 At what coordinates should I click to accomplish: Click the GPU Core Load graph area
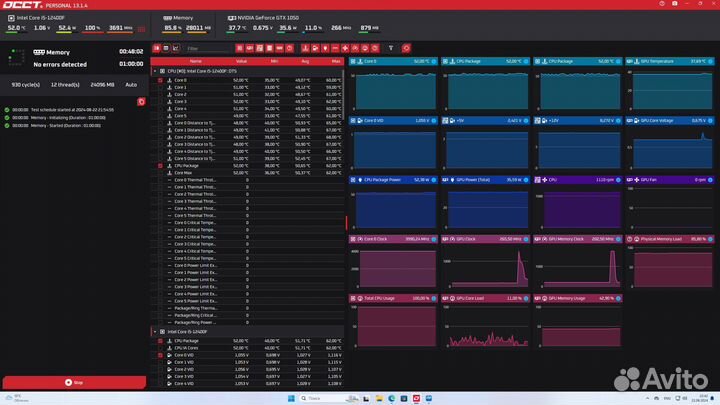coord(486,326)
